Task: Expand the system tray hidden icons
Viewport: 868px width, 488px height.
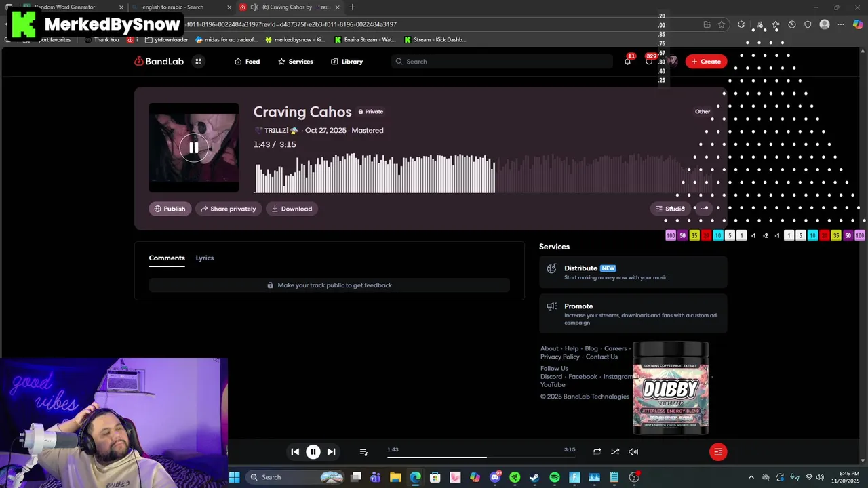Action: 751,477
